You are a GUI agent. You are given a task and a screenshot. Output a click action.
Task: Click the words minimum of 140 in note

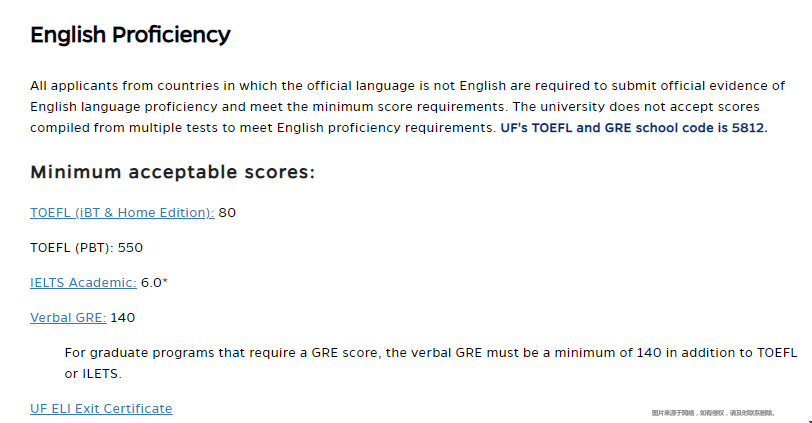click(608, 353)
